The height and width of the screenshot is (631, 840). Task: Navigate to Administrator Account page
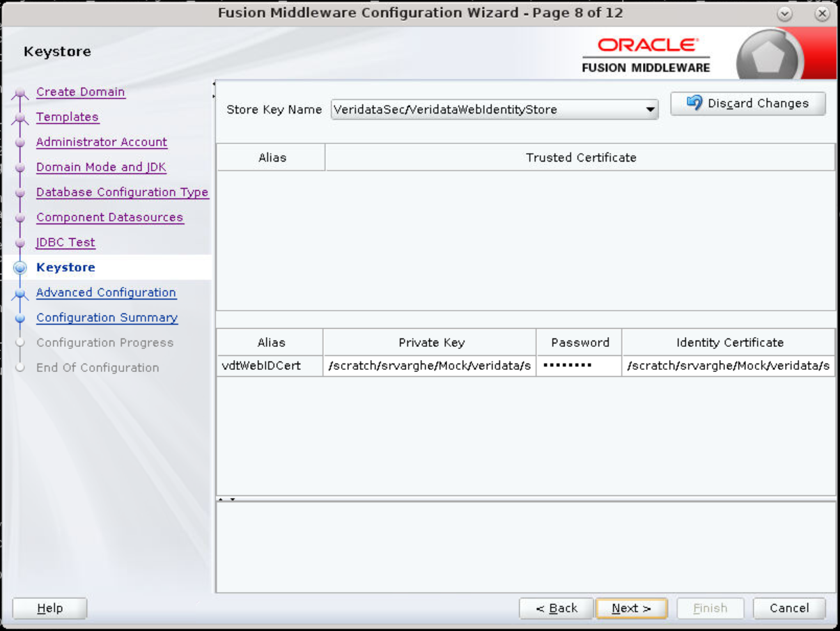102,142
